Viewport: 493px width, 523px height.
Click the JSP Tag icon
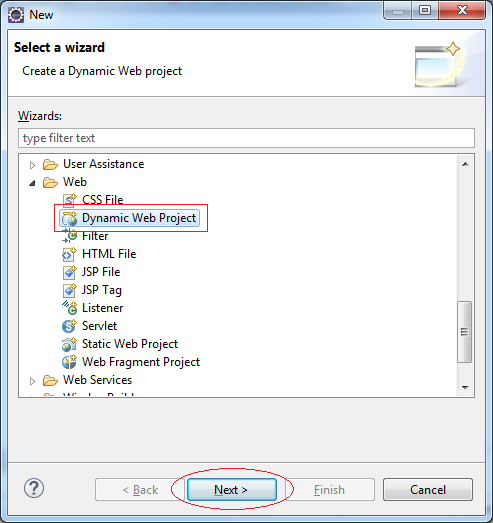69,290
